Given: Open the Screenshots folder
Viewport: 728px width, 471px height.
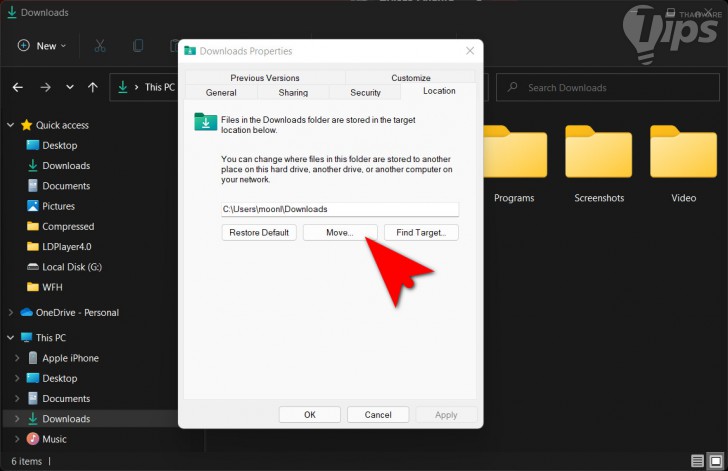Looking at the screenshot, I should point(599,164).
